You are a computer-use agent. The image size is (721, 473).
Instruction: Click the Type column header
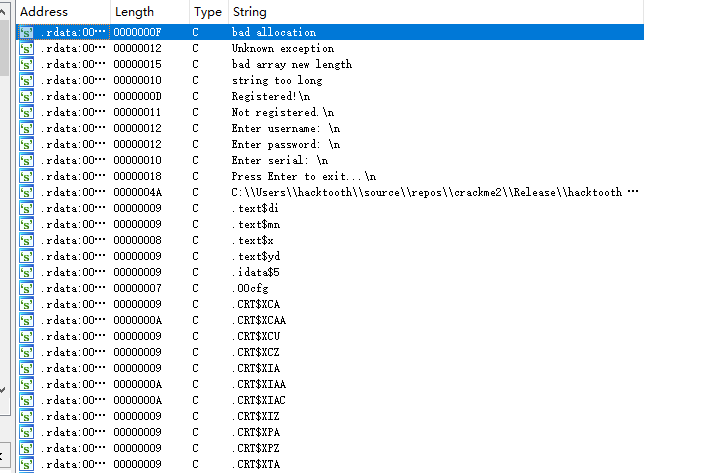coord(207,12)
